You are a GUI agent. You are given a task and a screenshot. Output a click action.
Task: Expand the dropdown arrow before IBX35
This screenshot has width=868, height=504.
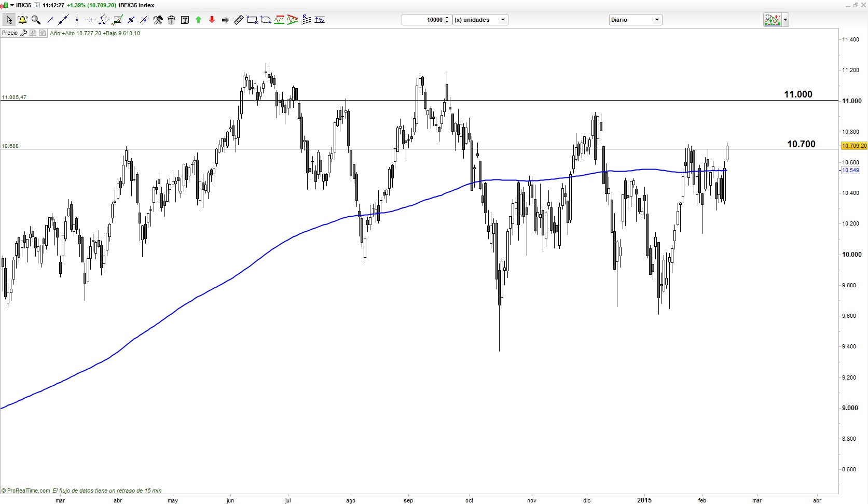pos(11,5)
